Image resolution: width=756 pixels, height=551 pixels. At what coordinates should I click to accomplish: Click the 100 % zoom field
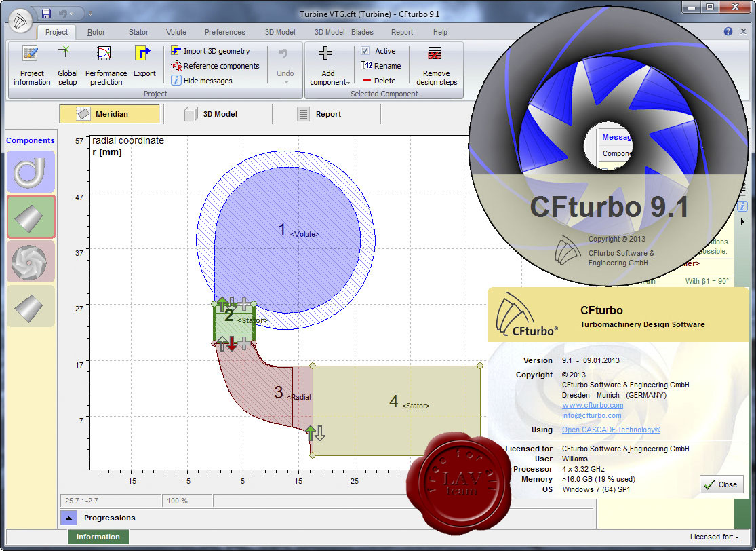point(187,501)
